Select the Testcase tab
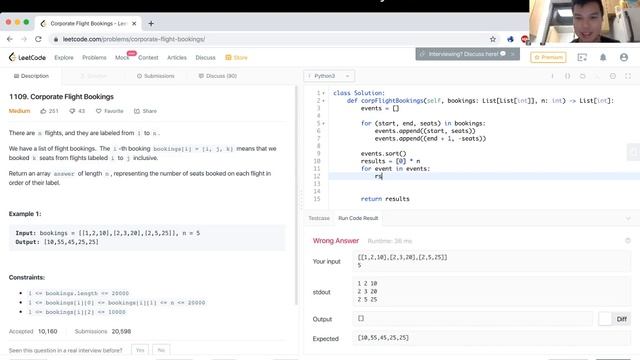Viewport: 640px width, 360px height. (319, 218)
